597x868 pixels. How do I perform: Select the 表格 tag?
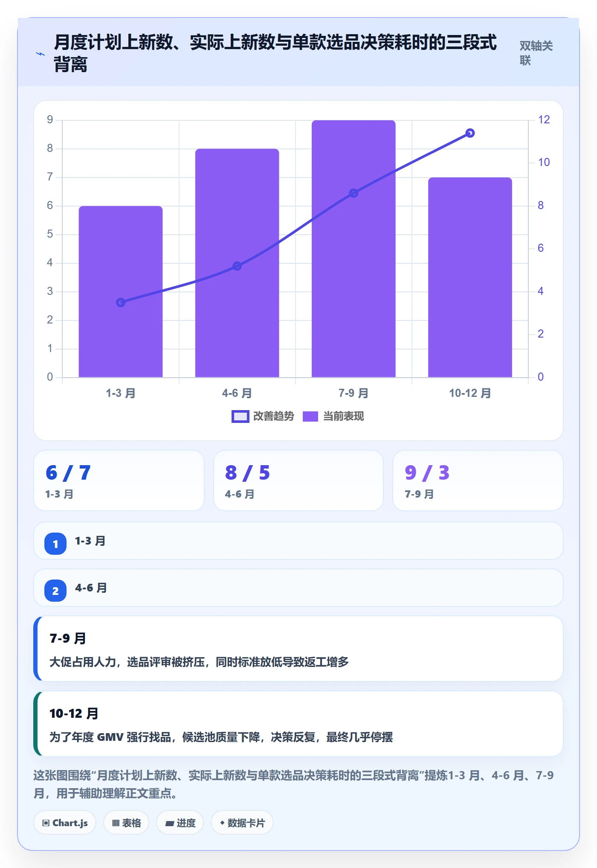point(126,823)
